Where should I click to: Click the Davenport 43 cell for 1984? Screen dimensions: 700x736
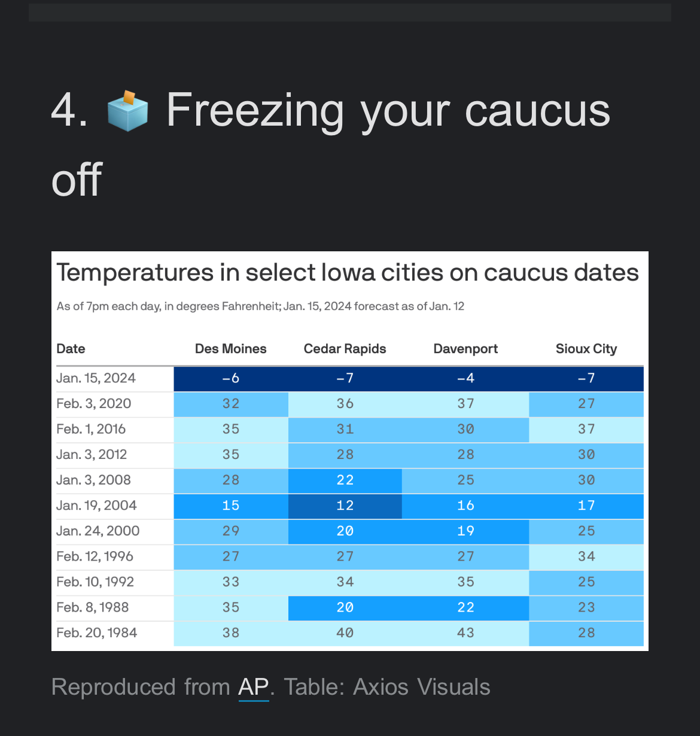pyautogui.click(x=465, y=633)
